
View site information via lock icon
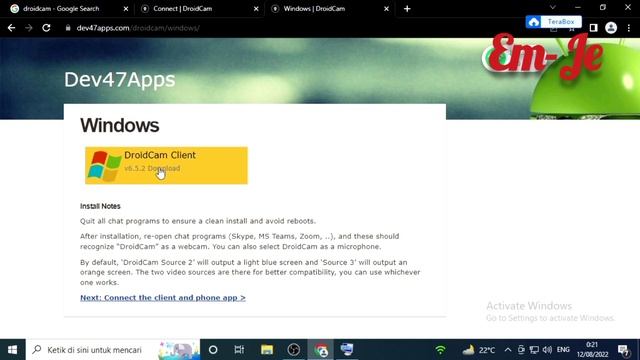68,28
